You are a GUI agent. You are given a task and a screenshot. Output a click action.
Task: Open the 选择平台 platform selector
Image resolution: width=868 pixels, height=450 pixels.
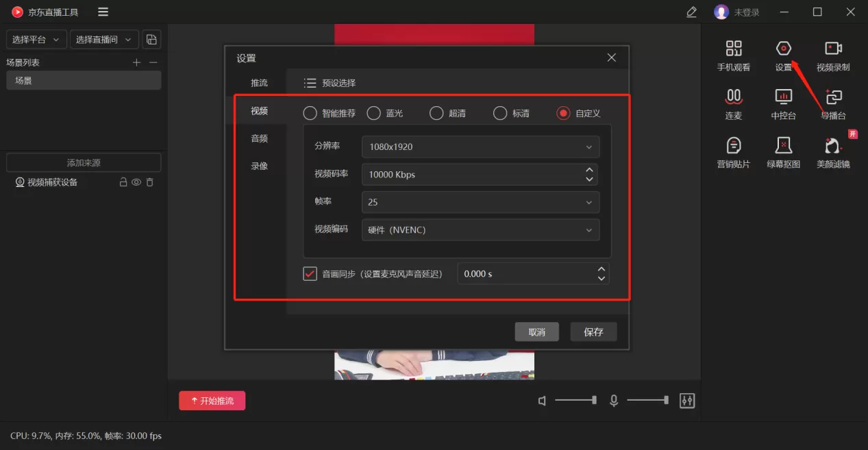[36, 39]
